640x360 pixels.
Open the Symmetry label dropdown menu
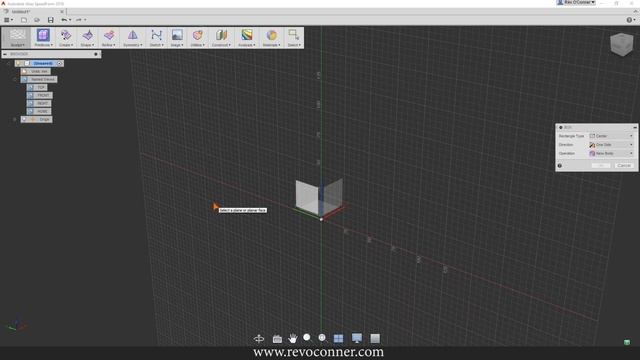(x=133, y=45)
